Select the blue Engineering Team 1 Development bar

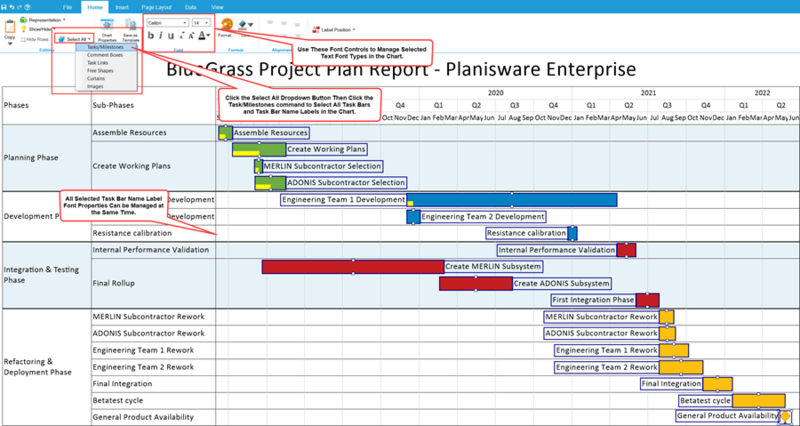[512, 200]
